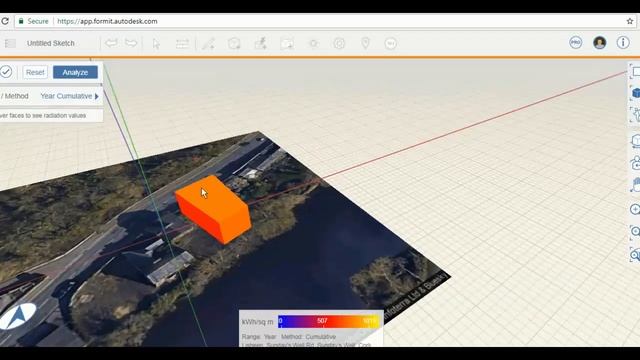Screen dimensions: 640x360
Task: Click the Reset button
Action: 35,72
